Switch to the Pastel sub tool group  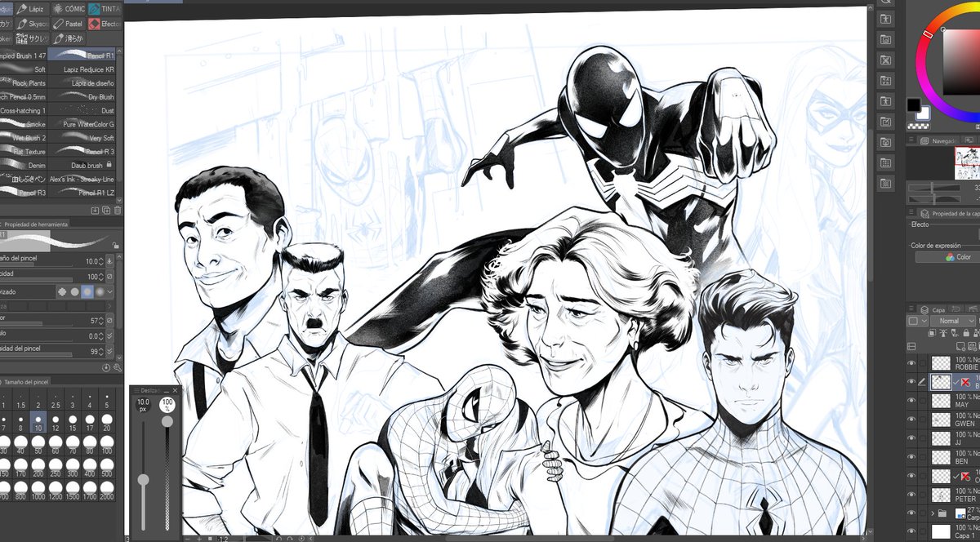(68, 24)
